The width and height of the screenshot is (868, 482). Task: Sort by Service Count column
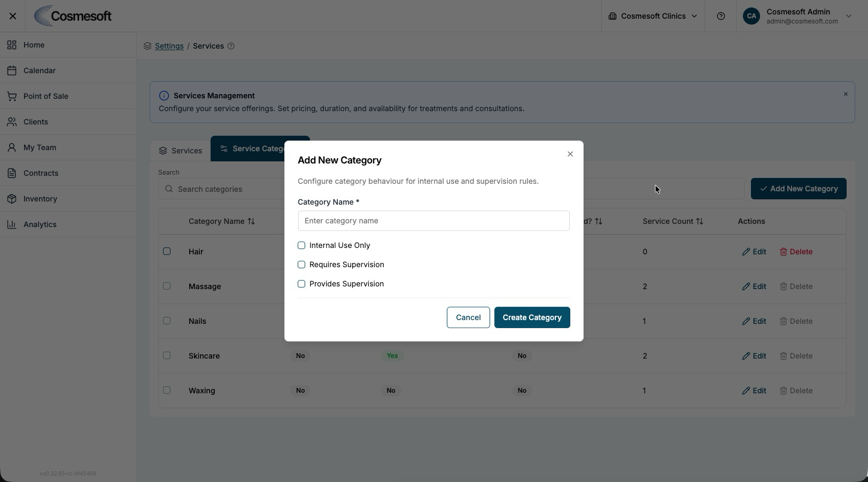tap(672, 221)
